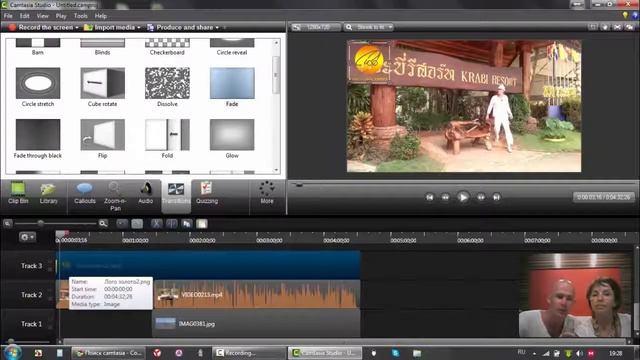Image resolution: width=640 pixels, height=360 pixels.
Task: Select the Fold transition thumbnail
Action: pyautogui.click(x=167, y=134)
